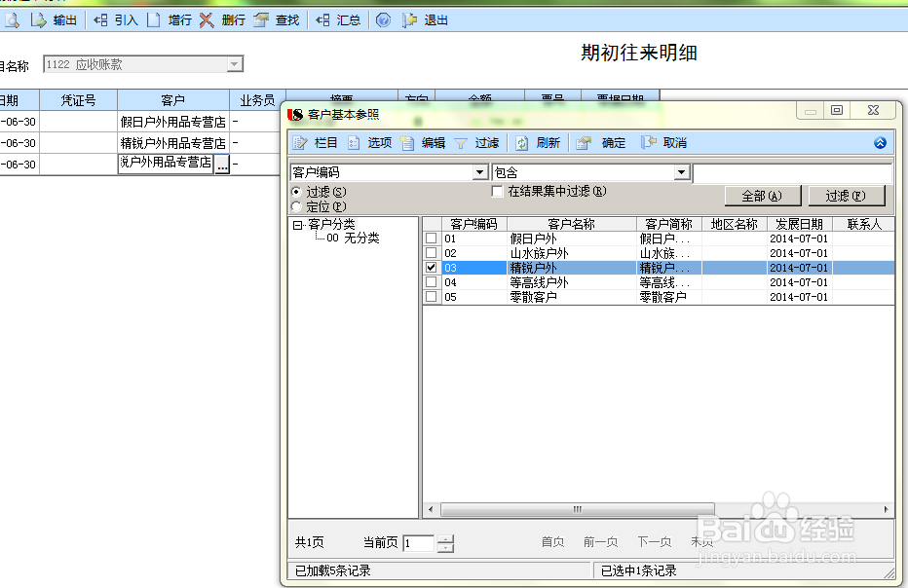
Task: Click the 地区名称 column header
Action: pyautogui.click(x=735, y=224)
